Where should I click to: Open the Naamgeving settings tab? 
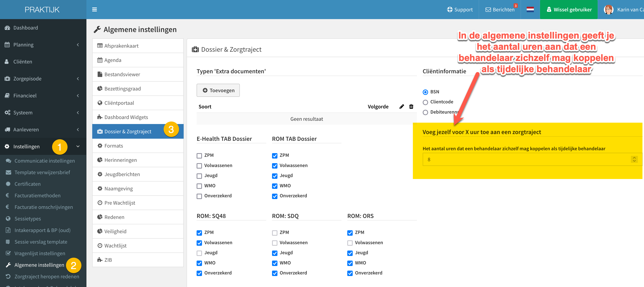138,188
